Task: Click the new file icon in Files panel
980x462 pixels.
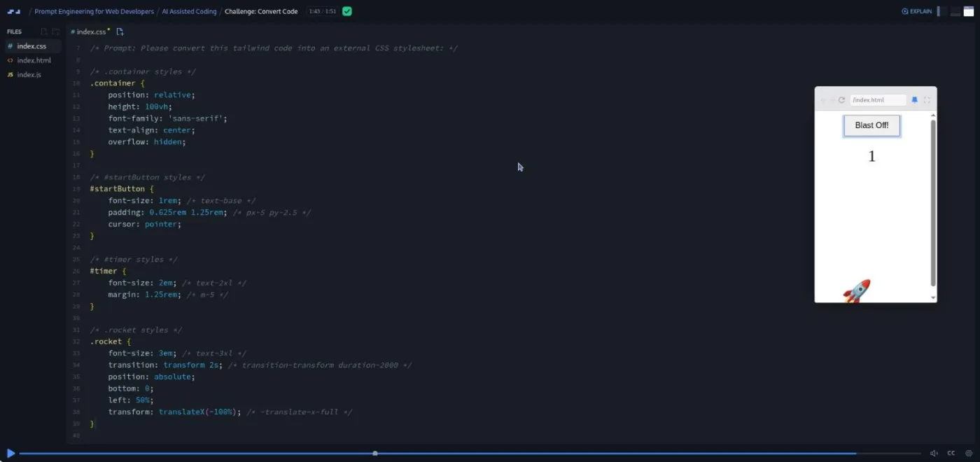Action: click(x=44, y=31)
